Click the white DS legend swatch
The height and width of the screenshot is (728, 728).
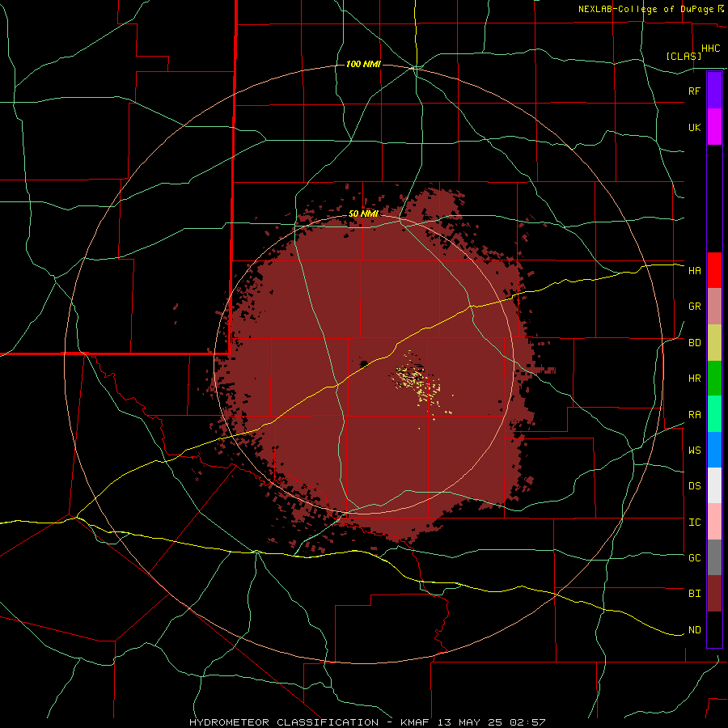point(714,485)
